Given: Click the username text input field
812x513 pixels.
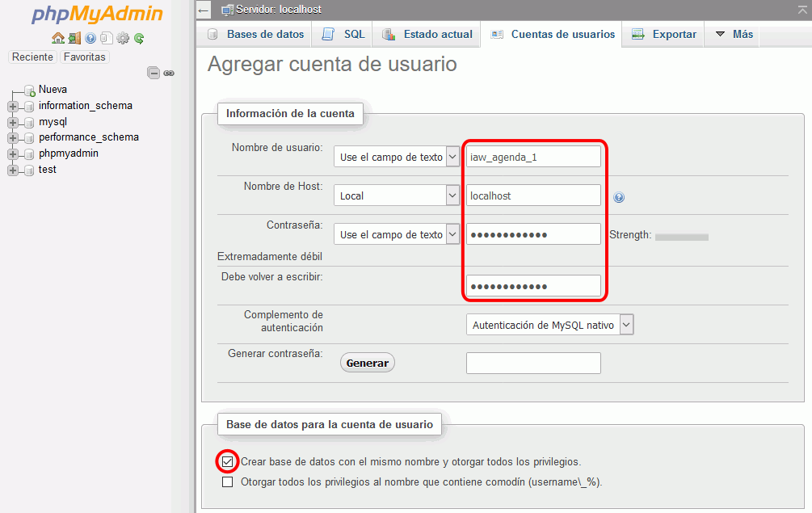Looking at the screenshot, I should click(533, 157).
